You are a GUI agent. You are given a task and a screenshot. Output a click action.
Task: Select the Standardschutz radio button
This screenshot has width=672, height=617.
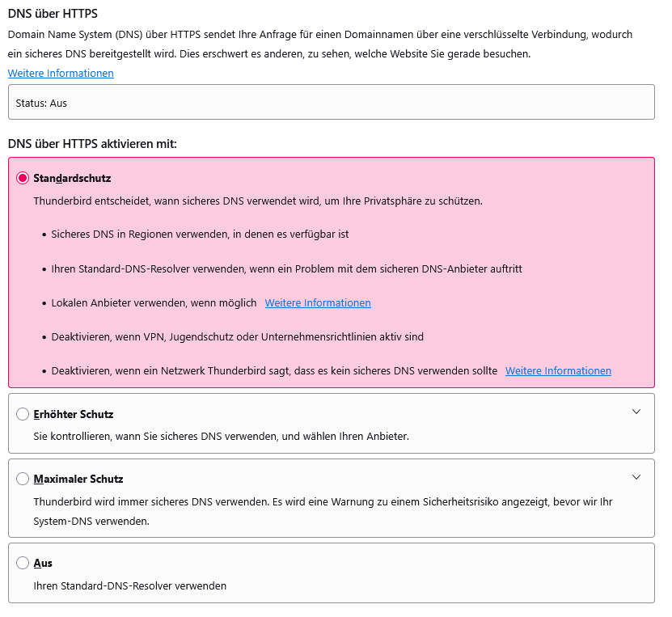(x=23, y=178)
